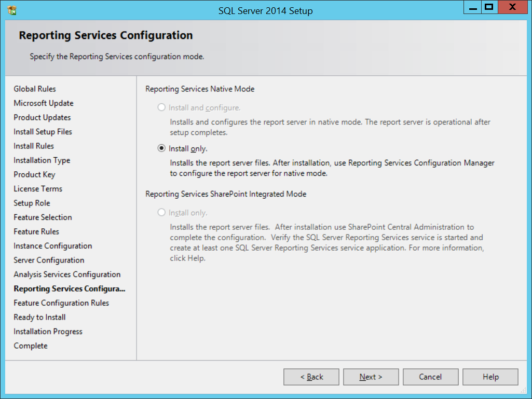Screen dimensions: 532x399
Task: Maximize the SQL Server Setup window
Action: pos(488,7)
